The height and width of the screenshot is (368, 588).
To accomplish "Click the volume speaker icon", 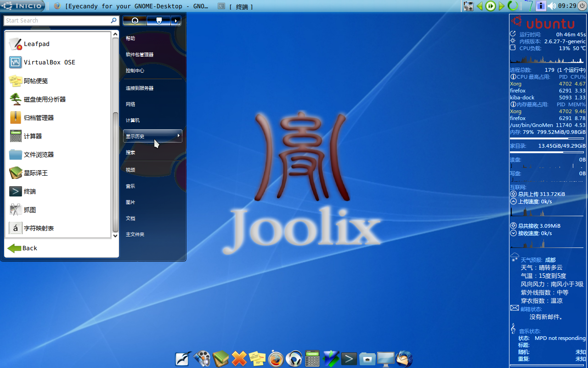I will click(x=552, y=6).
